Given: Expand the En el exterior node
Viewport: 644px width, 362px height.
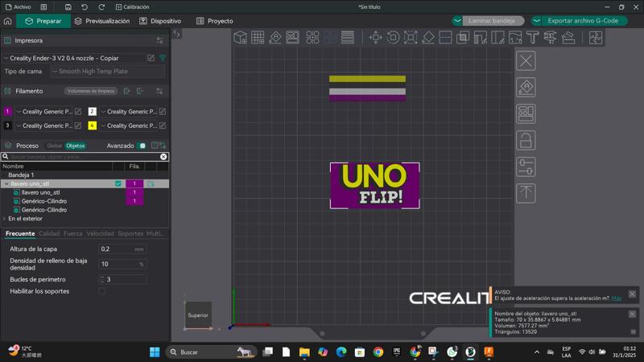Looking at the screenshot, I should (x=4, y=219).
